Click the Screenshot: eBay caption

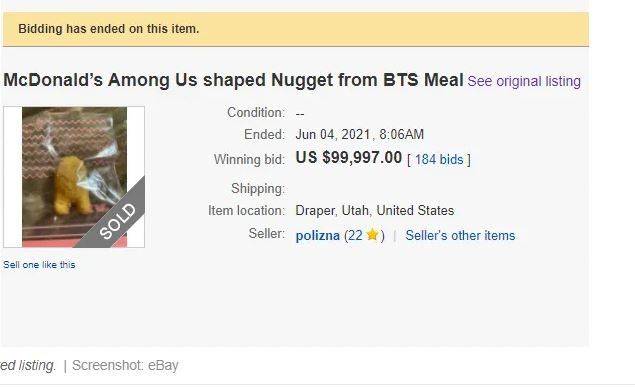click(x=125, y=366)
